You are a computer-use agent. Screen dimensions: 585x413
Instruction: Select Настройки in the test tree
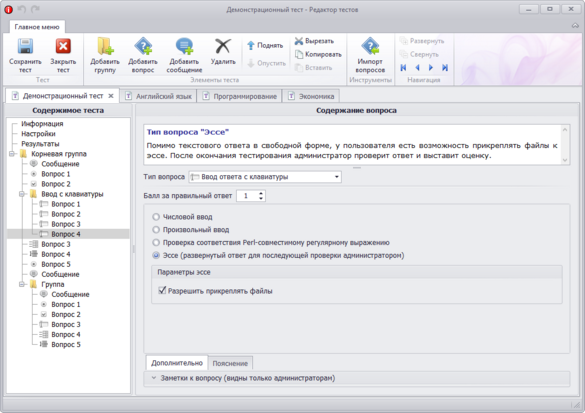(x=38, y=134)
